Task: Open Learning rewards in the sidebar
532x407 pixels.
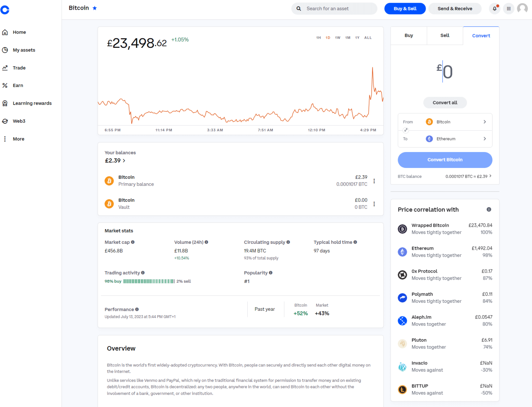Action: [32, 103]
